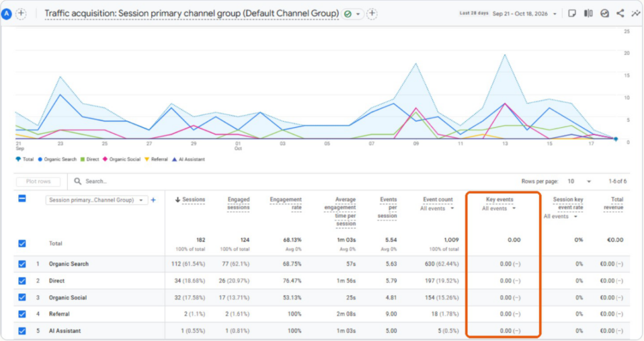
Task: Uncheck the Organic Social row checkbox
Action: (x=22, y=298)
